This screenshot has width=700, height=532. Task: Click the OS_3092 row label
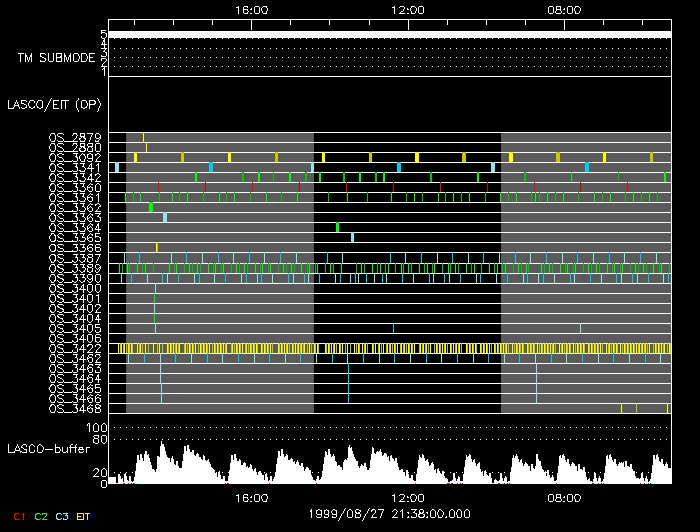coord(74,157)
